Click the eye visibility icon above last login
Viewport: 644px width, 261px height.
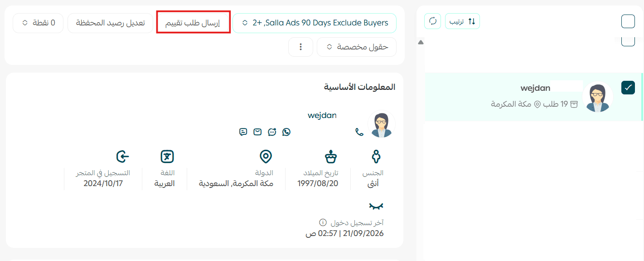(x=376, y=207)
